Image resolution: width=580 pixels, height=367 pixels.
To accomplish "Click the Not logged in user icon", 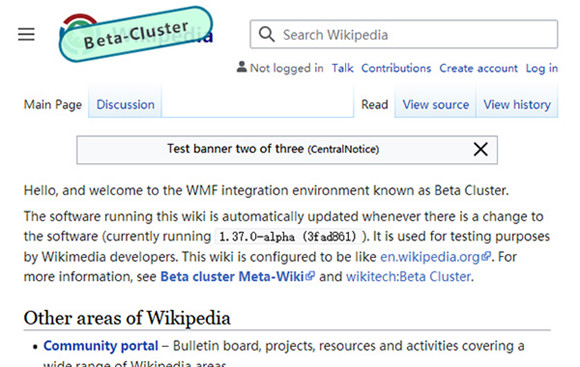I will (x=242, y=67).
